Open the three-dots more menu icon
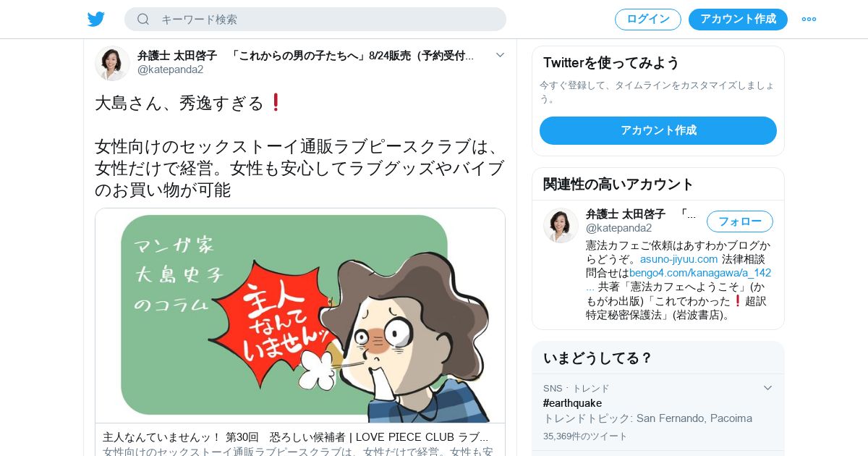868x456 pixels. 809,19
